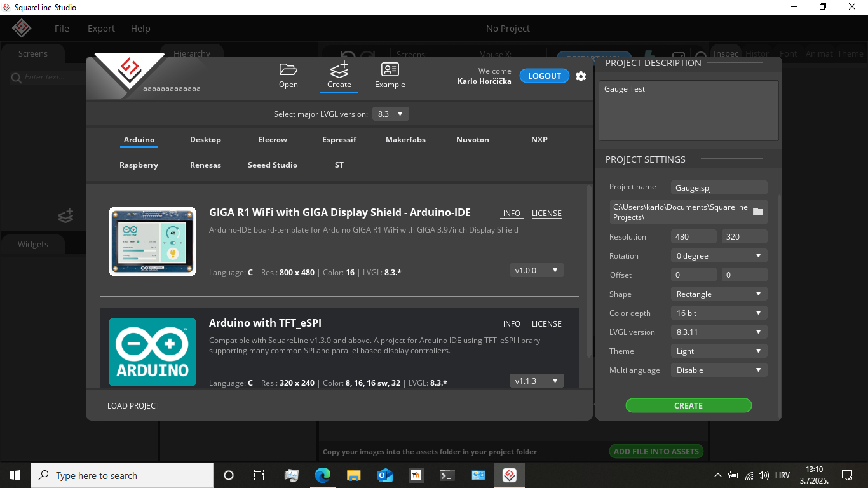Image resolution: width=868 pixels, height=488 pixels.
Task: Select the Nuvoton vendor tab
Action: pos(473,140)
